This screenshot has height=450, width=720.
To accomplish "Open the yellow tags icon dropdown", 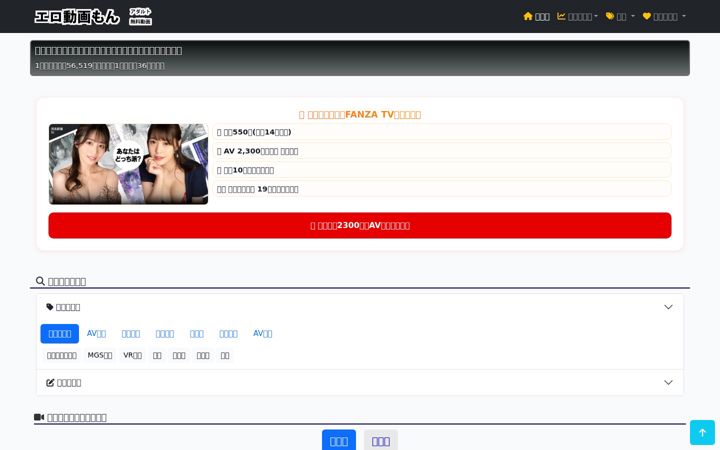I will click(620, 17).
